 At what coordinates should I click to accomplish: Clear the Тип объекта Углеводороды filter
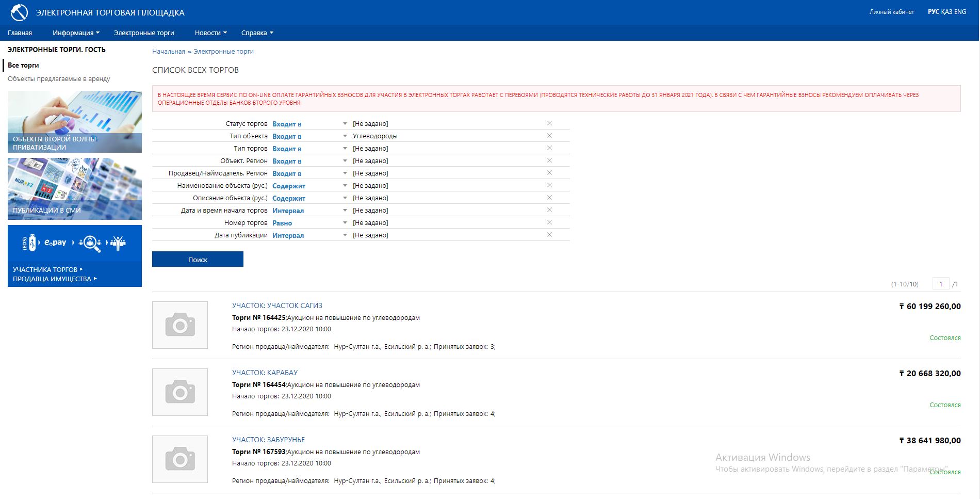(549, 136)
